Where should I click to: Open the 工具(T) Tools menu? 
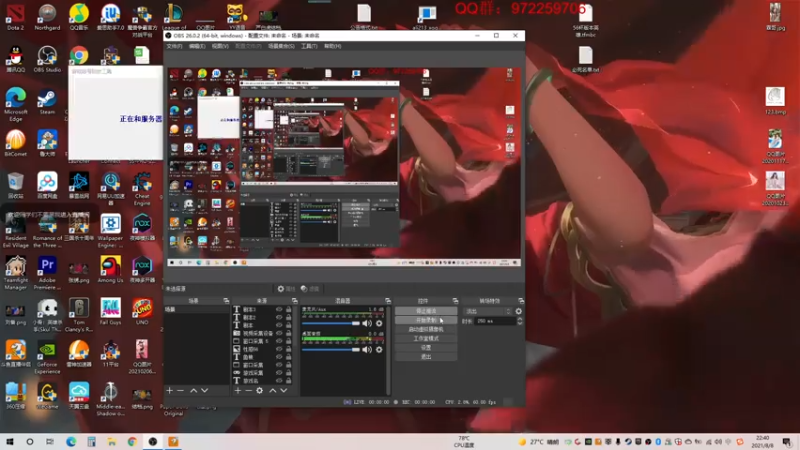[x=309, y=46]
